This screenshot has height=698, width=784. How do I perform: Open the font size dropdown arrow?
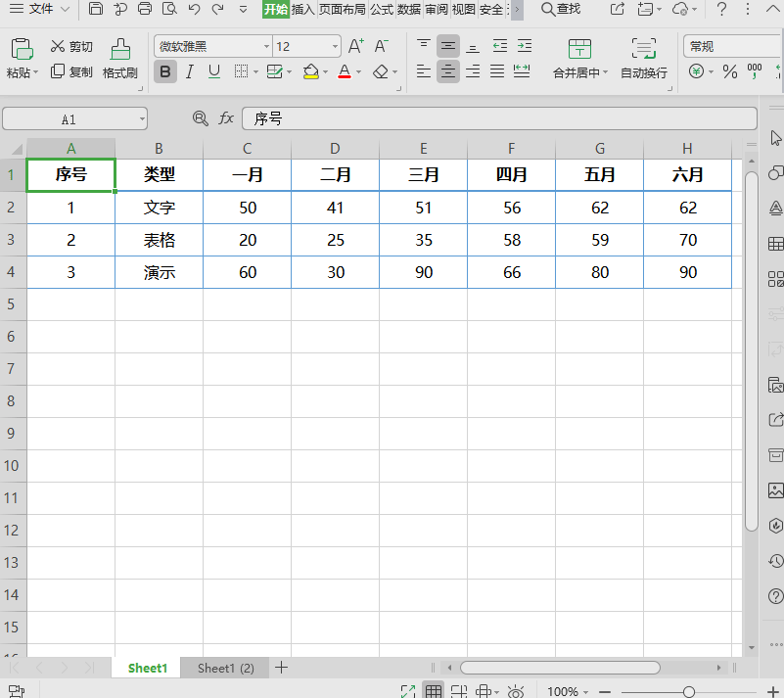point(335,46)
